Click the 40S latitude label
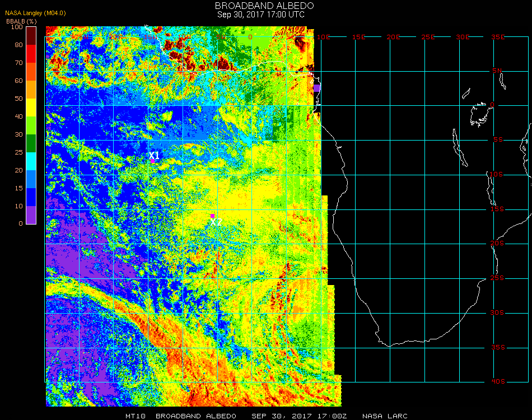 [x=498, y=381]
